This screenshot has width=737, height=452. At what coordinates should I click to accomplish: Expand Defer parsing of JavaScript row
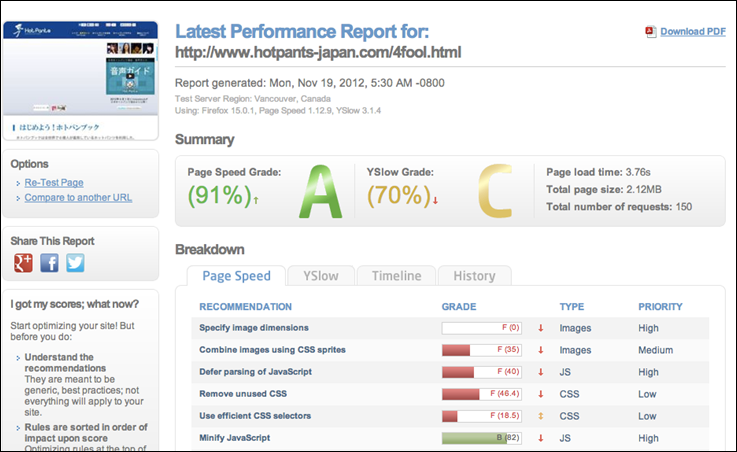(255, 372)
